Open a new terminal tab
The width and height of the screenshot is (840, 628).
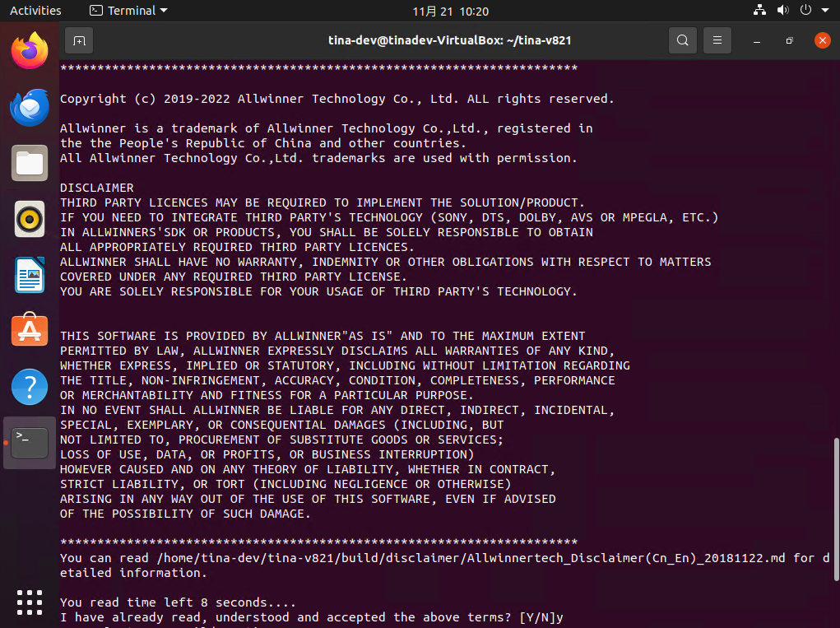tap(79, 40)
